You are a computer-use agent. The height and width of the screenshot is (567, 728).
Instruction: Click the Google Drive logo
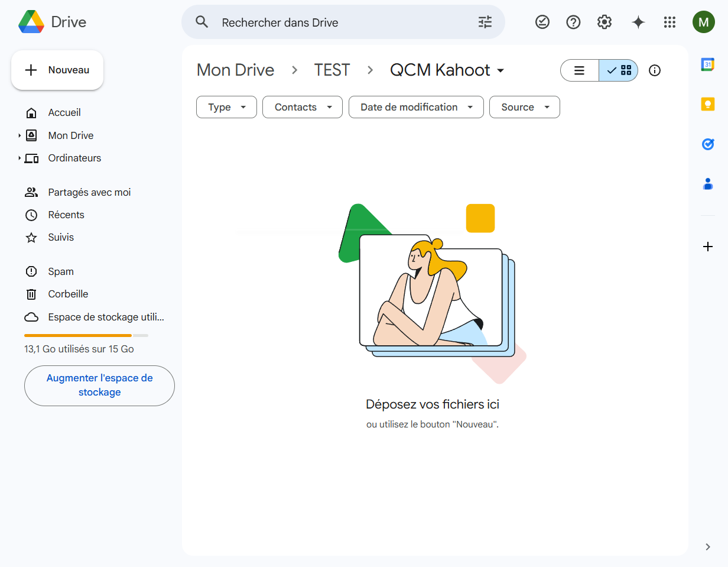point(31,22)
